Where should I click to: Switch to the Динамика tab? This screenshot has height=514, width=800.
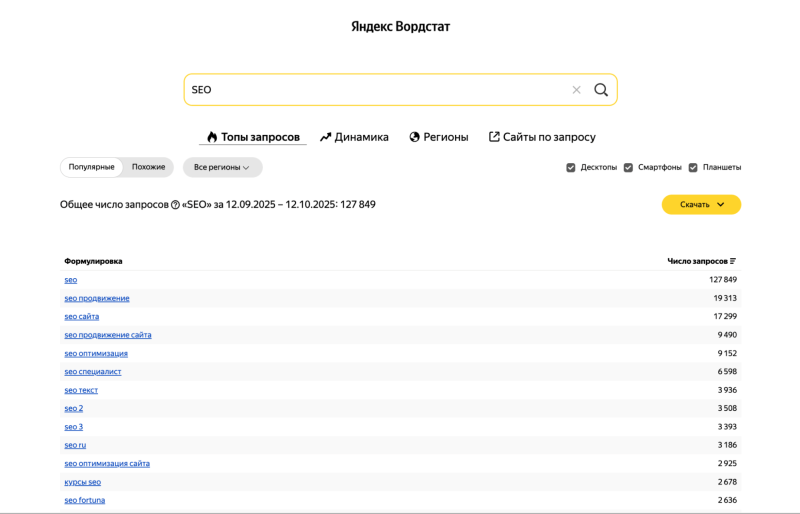coord(354,137)
